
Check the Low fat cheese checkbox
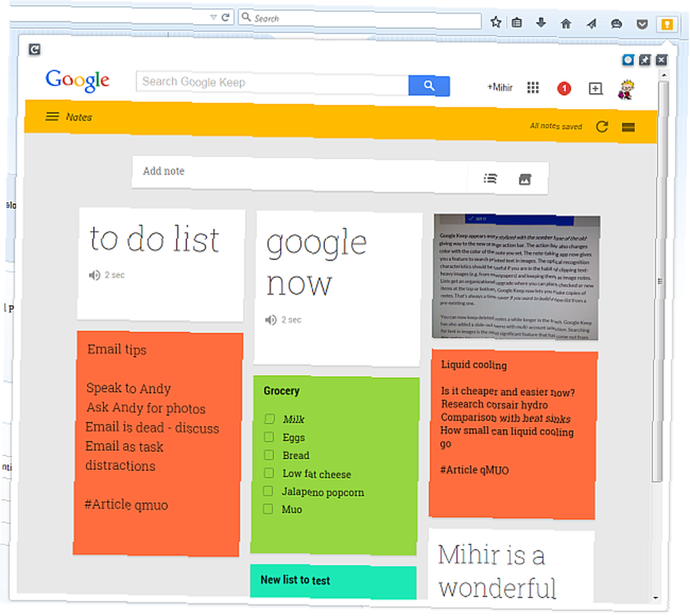(268, 473)
